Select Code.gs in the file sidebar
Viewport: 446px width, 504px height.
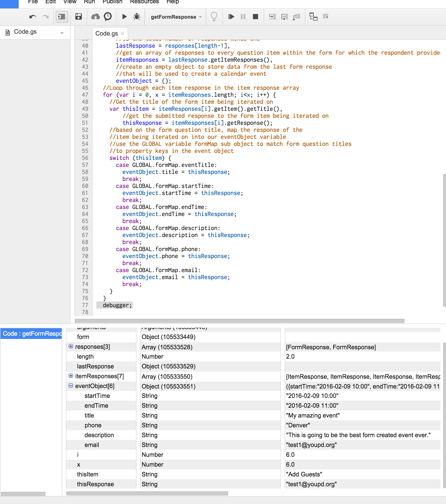click(25, 32)
